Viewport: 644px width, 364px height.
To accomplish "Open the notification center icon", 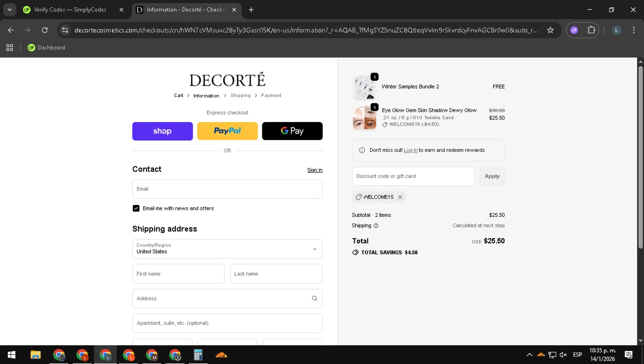I will pyautogui.click(x=629, y=355).
